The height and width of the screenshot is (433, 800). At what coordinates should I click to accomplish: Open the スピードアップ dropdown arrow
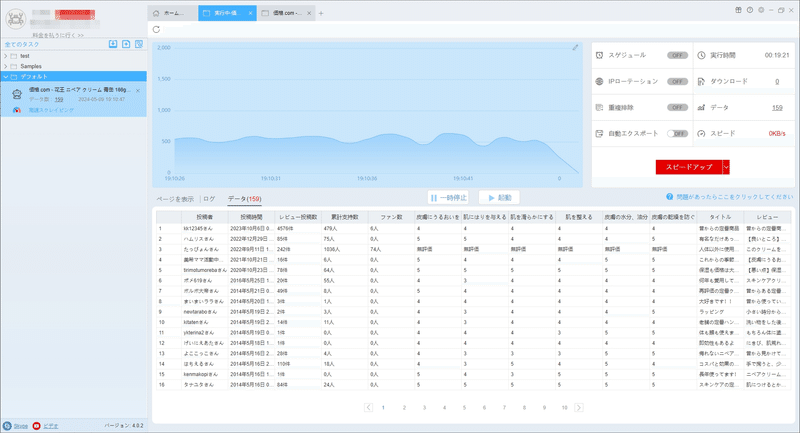pyautogui.click(x=726, y=167)
